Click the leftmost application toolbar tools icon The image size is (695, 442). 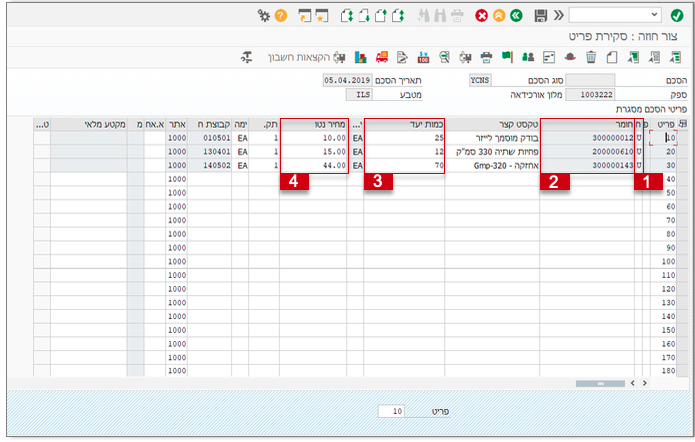coord(246,57)
